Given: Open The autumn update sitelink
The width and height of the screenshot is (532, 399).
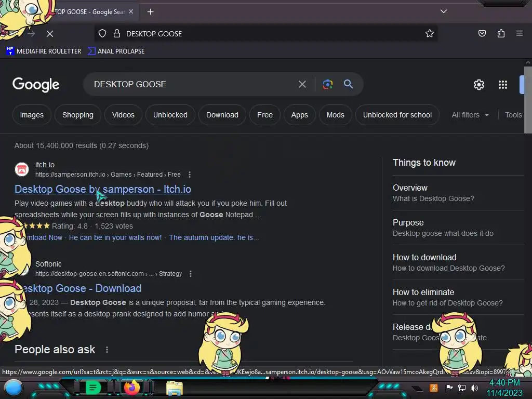Looking at the screenshot, I should [214, 237].
